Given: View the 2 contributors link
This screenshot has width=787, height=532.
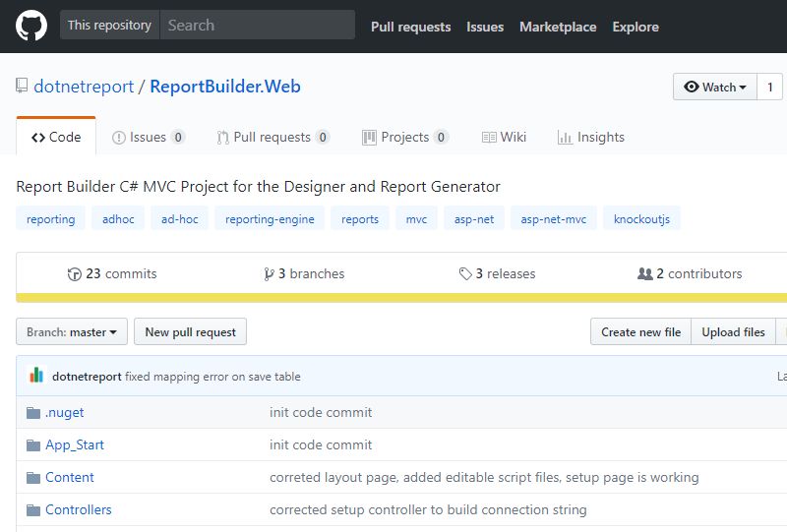Looking at the screenshot, I should click(x=690, y=274).
